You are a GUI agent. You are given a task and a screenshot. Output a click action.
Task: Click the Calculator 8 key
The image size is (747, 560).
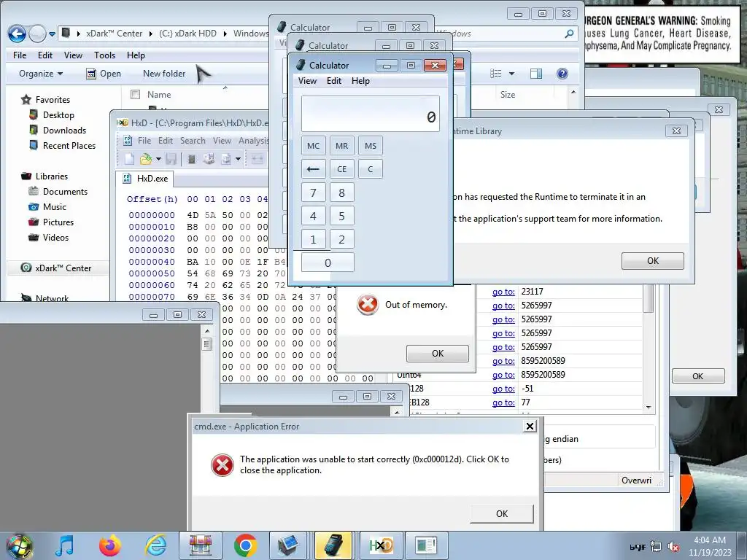pos(342,192)
